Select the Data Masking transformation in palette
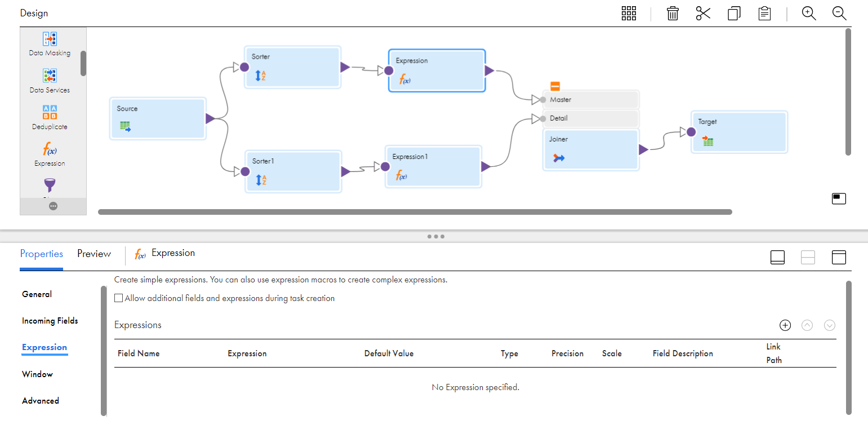868x429 pixels. pos(50,44)
